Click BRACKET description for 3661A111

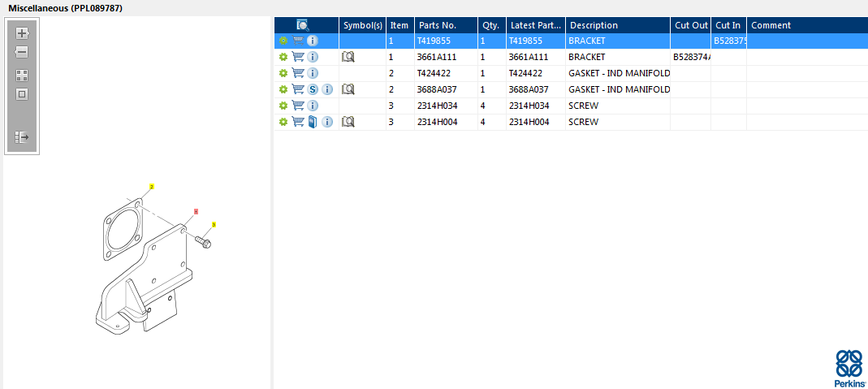587,56
